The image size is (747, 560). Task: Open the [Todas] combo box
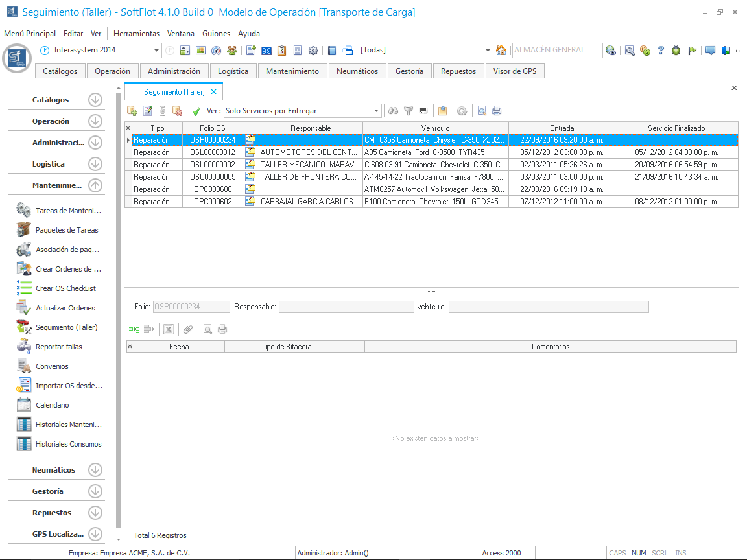pos(488,51)
